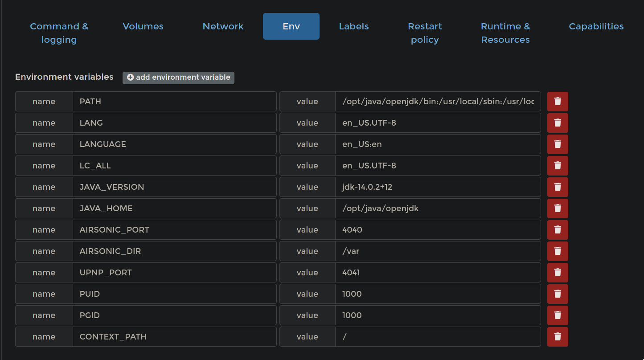This screenshot has width=644, height=360.
Task: Delete the PATH environment variable
Action: 558,101
